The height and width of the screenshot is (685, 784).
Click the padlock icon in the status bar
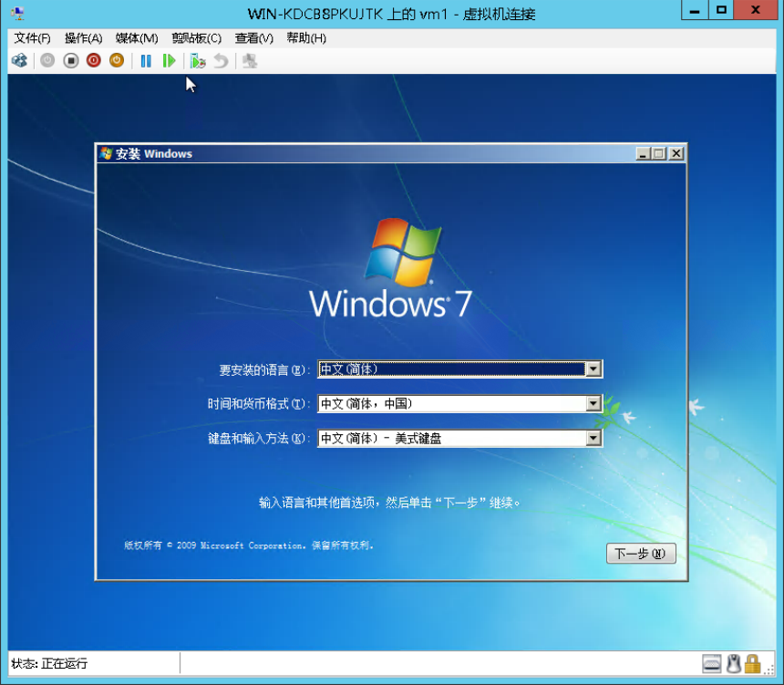(x=752, y=663)
